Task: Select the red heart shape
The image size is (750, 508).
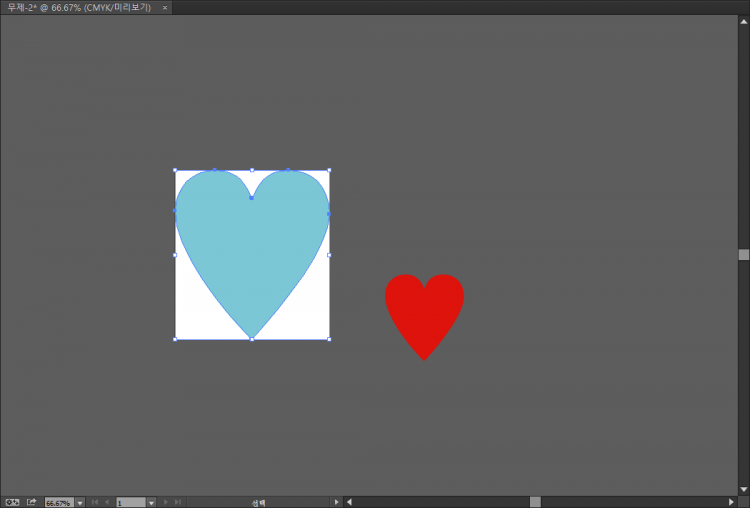Action: pyautogui.click(x=424, y=310)
